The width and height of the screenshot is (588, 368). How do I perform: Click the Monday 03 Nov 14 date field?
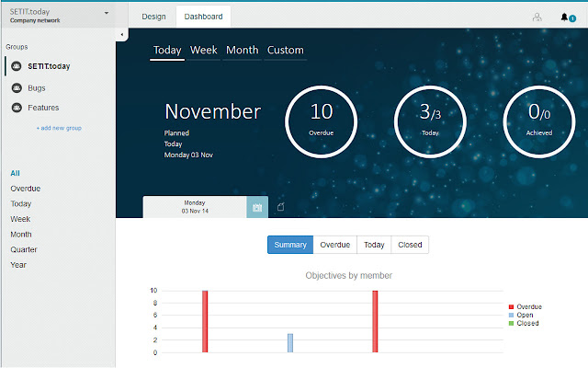point(194,207)
